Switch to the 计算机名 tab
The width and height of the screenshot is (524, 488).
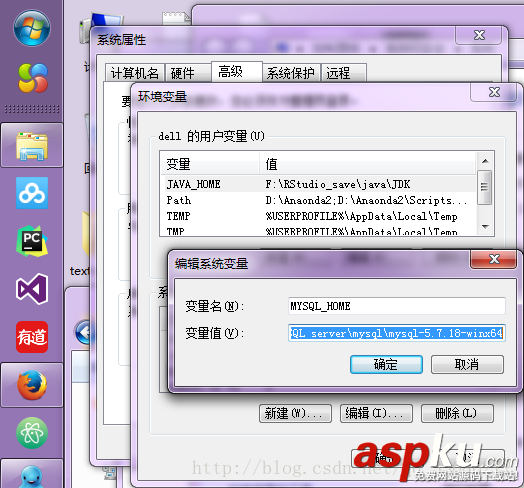(135, 73)
